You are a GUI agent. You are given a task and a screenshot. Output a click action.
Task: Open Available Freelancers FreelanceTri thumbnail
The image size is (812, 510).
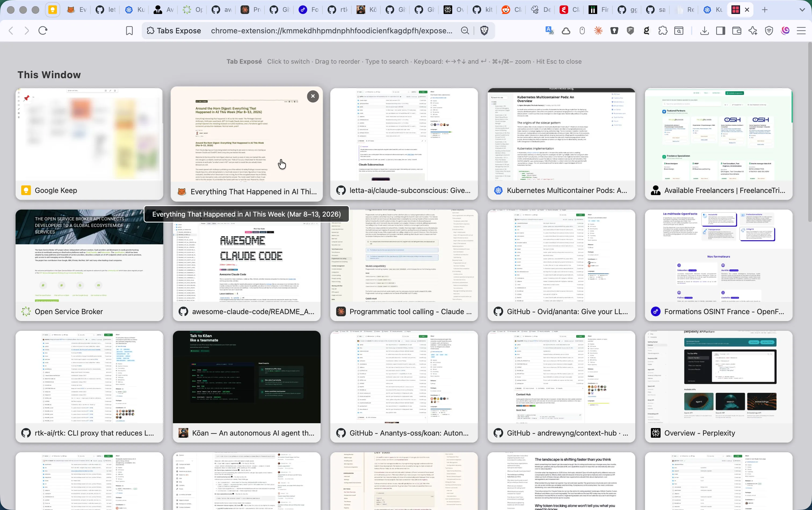[x=719, y=144]
